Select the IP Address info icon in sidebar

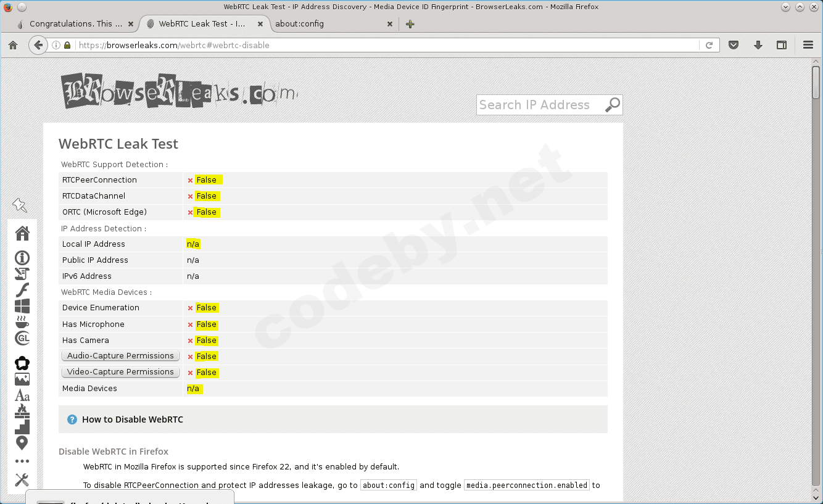click(x=22, y=257)
